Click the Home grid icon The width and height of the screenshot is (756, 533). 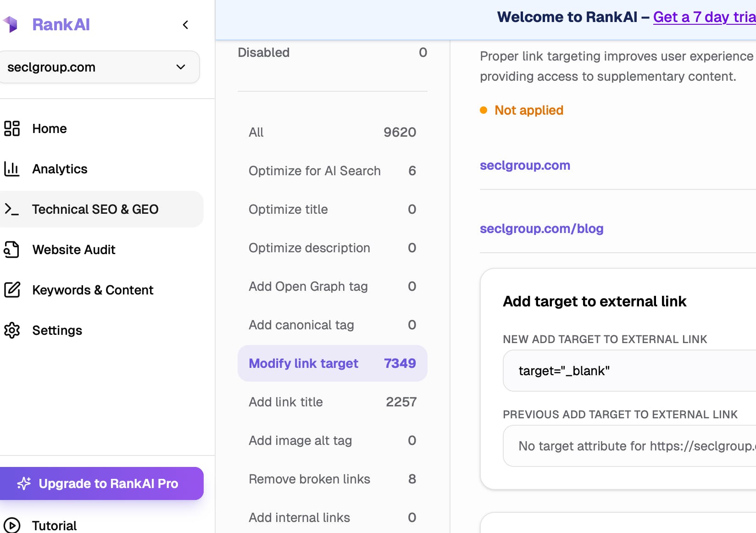coord(12,128)
